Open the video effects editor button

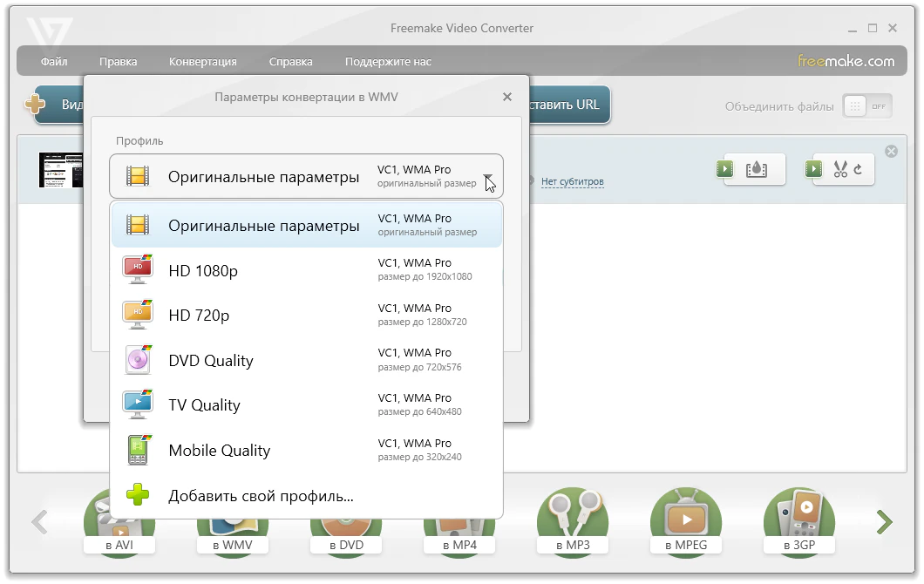tap(755, 169)
